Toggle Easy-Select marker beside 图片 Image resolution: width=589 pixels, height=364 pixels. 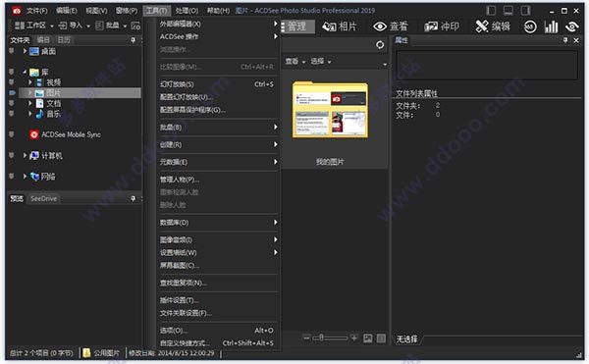pyautogui.click(x=12, y=92)
